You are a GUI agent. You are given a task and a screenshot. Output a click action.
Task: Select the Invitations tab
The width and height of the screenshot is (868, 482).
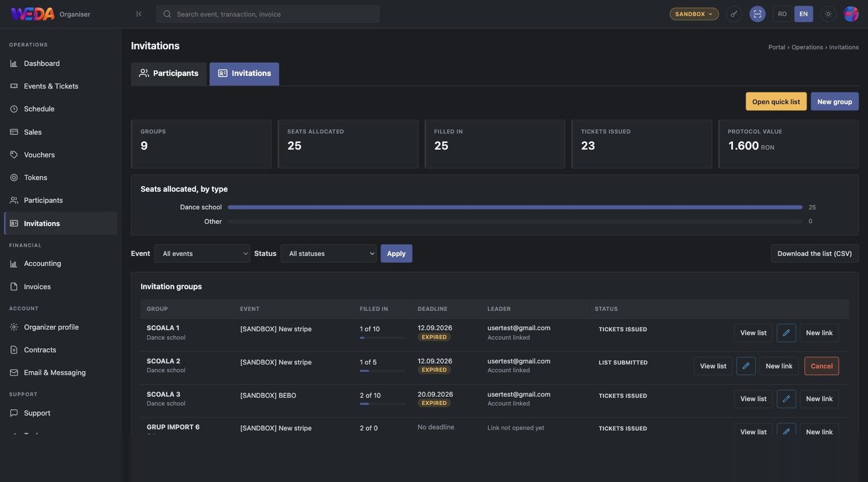[x=244, y=74]
